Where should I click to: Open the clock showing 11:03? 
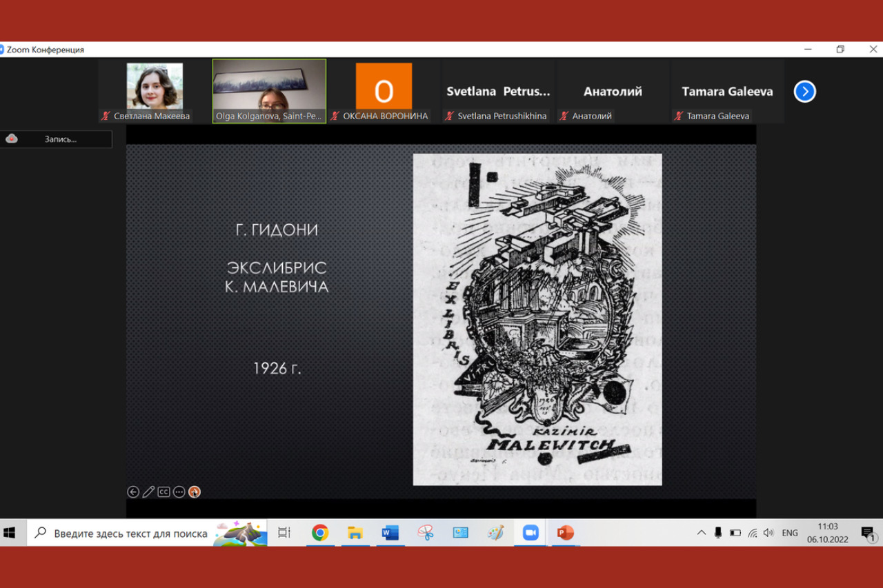point(828,533)
